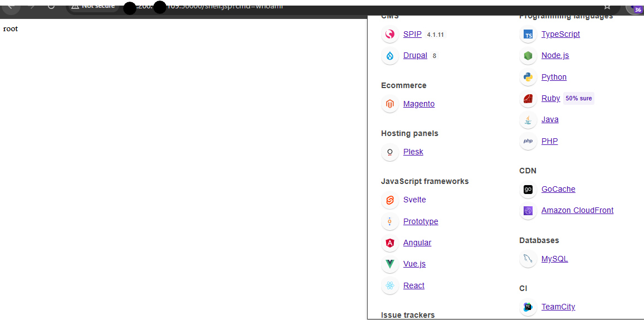This screenshot has height=320, width=644.
Task: Click the Vue.js logo icon
Action: [390, 264]
